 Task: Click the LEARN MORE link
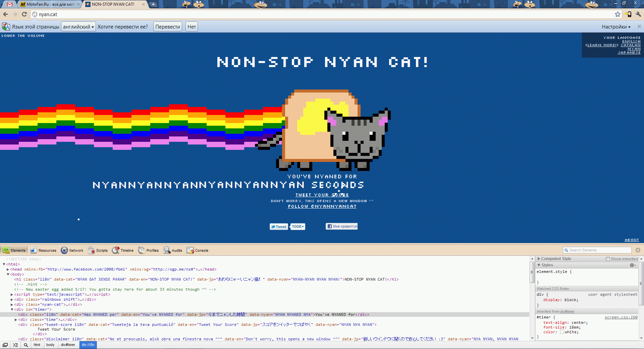(602, 45)
